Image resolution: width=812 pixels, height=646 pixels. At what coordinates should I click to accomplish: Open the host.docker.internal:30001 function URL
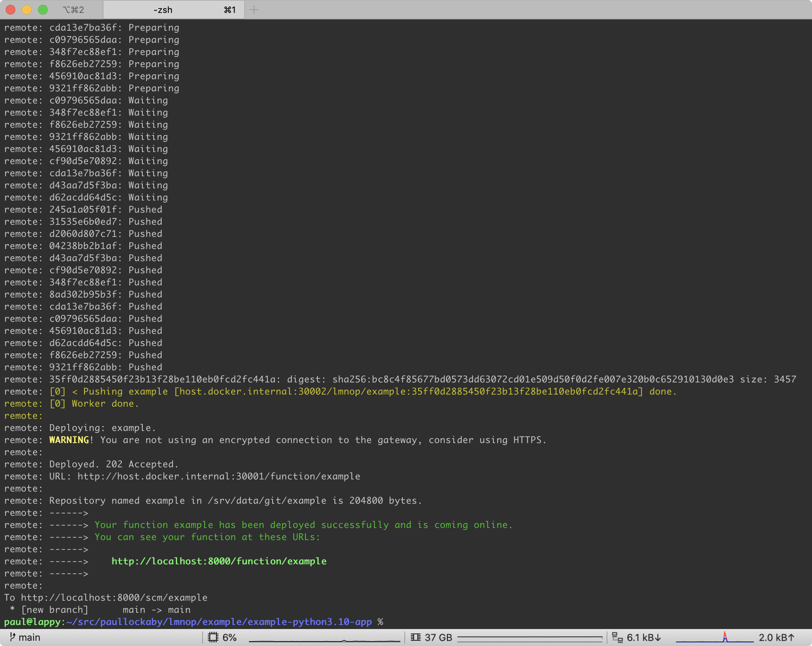[219, 476]
